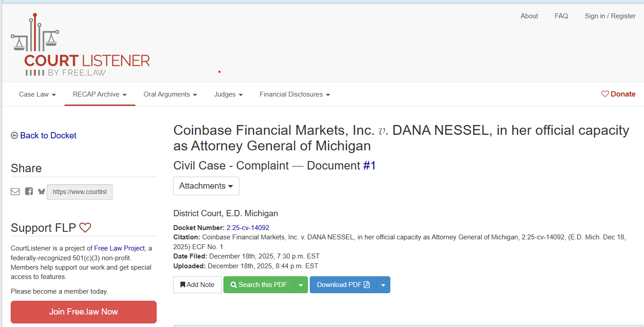Click the Join Free.law Now button
The height and width of the screenshot is (327, 644).
click(83, 312)
